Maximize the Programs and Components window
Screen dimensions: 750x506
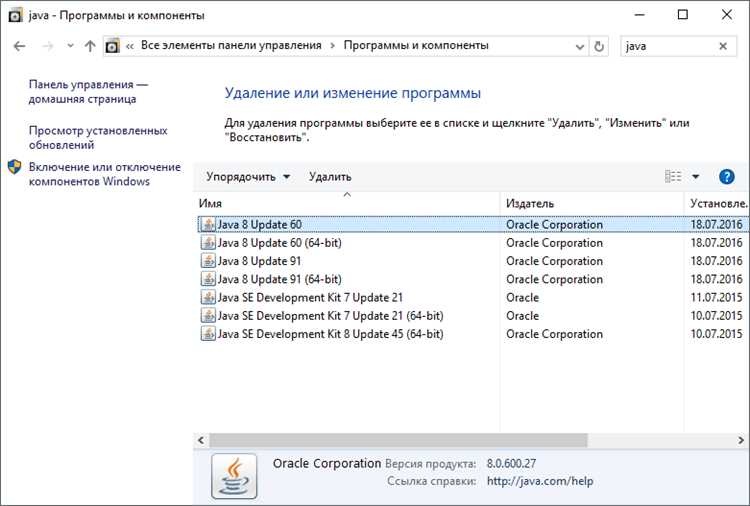(x=683, y=15)
